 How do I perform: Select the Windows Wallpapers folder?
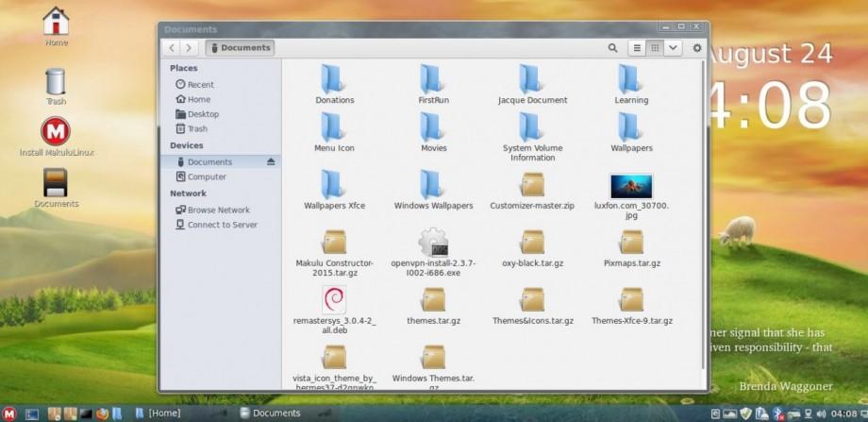click(433, 190)
